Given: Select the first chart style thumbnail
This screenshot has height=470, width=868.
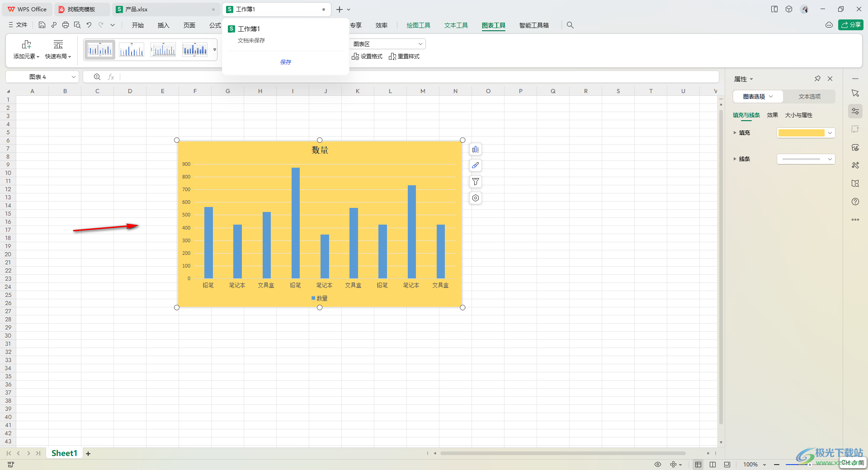Looking at the screenshot, I should tap(100, 50).
